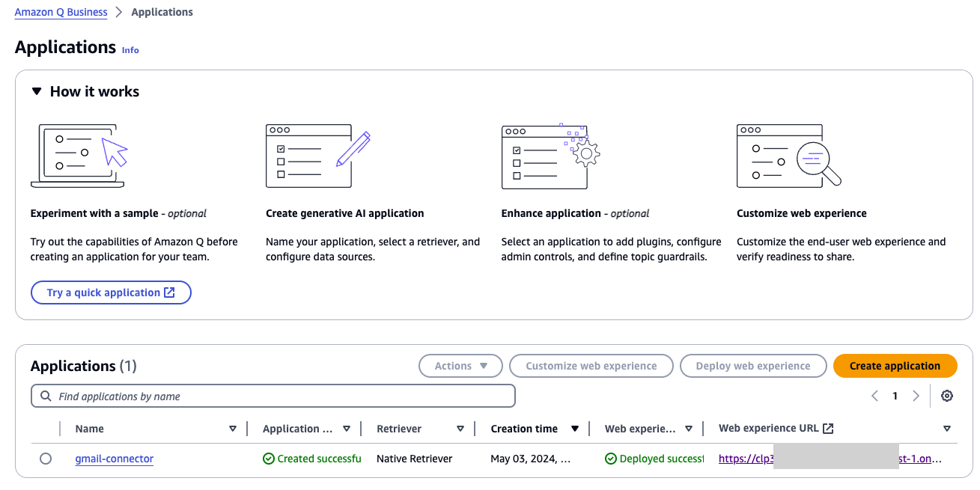Click the search magnifier icon in the filter box
Screen dimensions: 980x490
pyautogui.click(x=46, y=396)
